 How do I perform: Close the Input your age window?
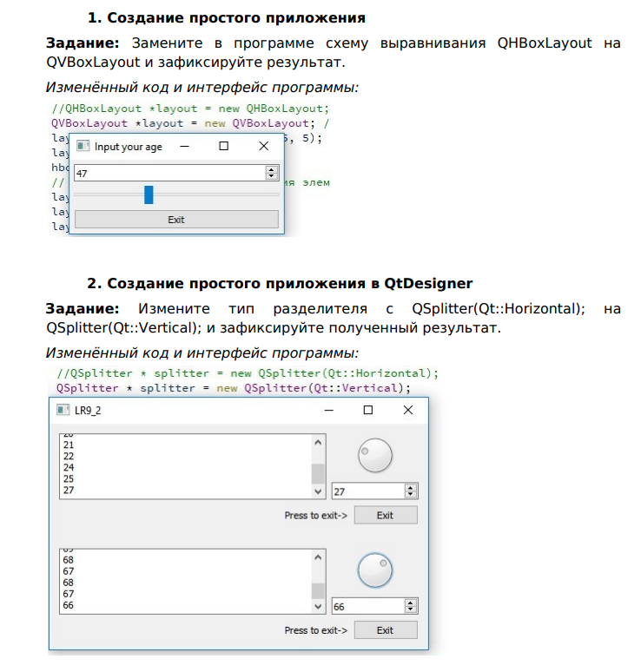(264, 146)
